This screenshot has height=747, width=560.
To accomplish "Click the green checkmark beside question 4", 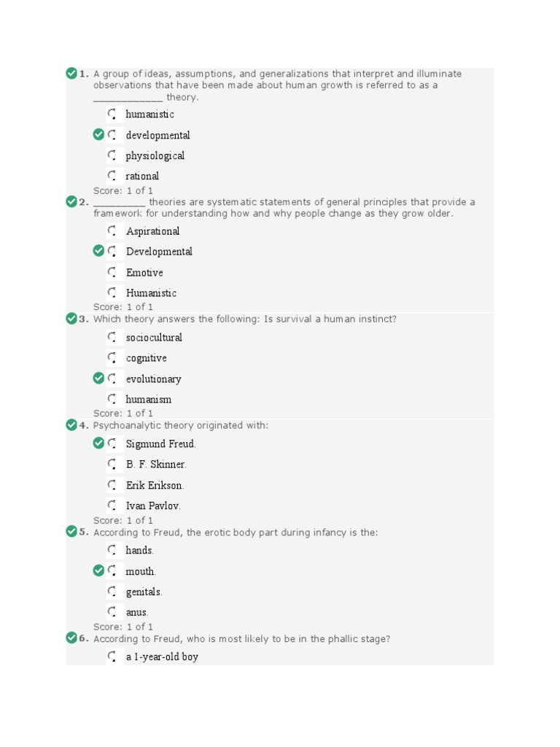I will point(71,425).
